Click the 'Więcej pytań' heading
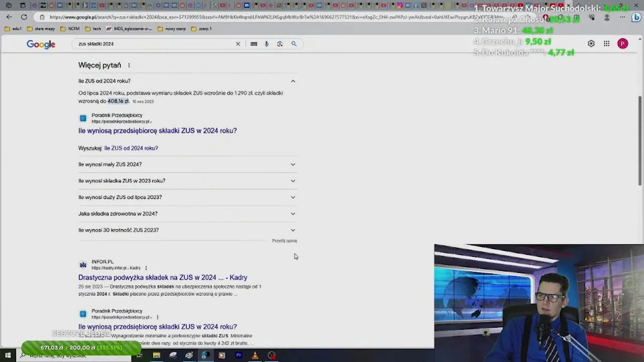 [100, 65]
